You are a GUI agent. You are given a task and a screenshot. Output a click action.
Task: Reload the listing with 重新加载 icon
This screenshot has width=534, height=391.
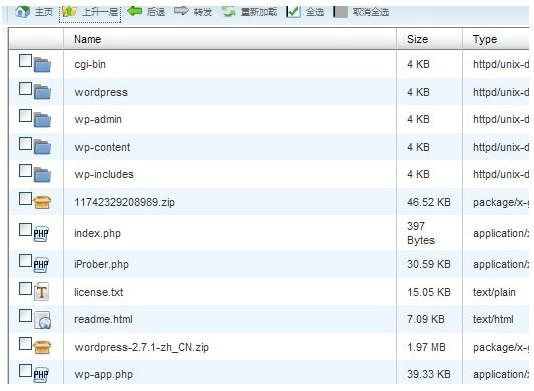(228, 12)
